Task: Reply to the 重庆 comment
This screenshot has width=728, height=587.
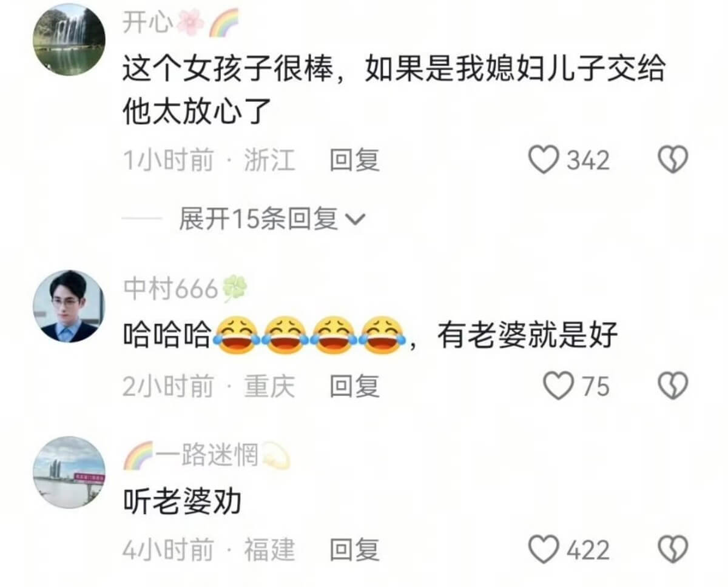Action: pos(354,386)
